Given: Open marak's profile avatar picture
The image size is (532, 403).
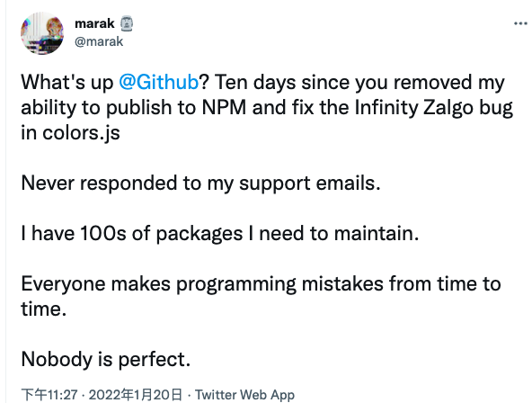Looking at the screenshot, I should coord(42,33).
